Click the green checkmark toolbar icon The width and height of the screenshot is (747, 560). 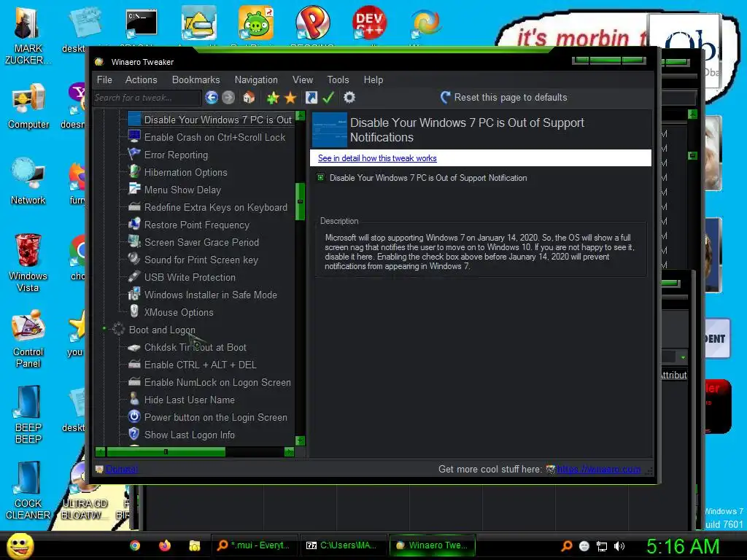tap(328, 98)
